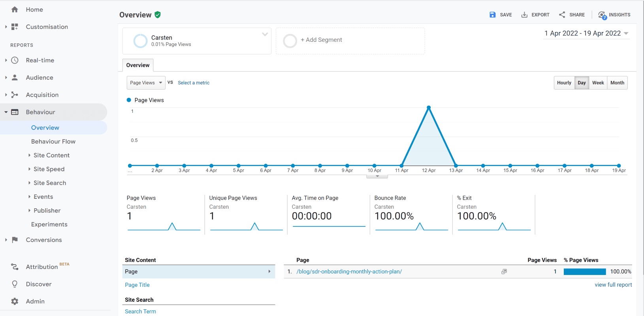Click the Export download icon

524,15
